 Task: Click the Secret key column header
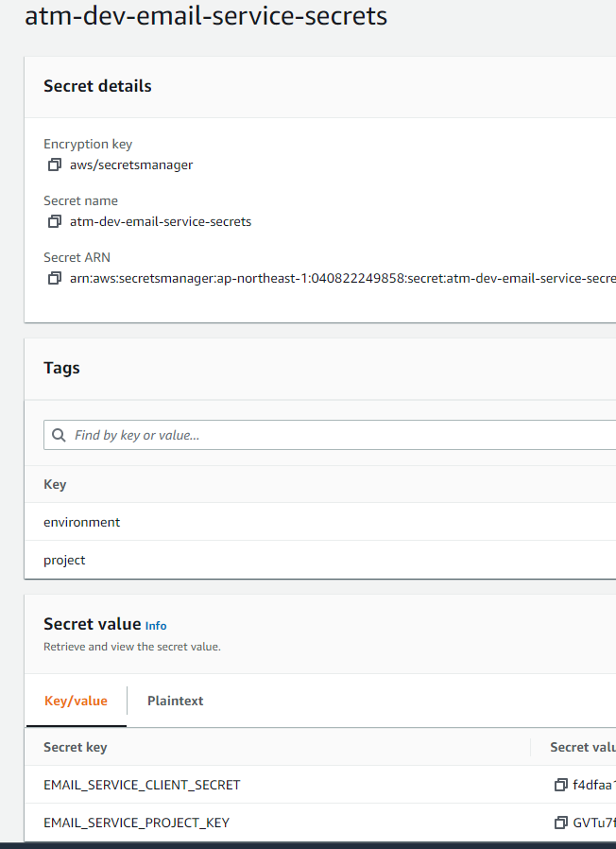click(x=76, y=747)
